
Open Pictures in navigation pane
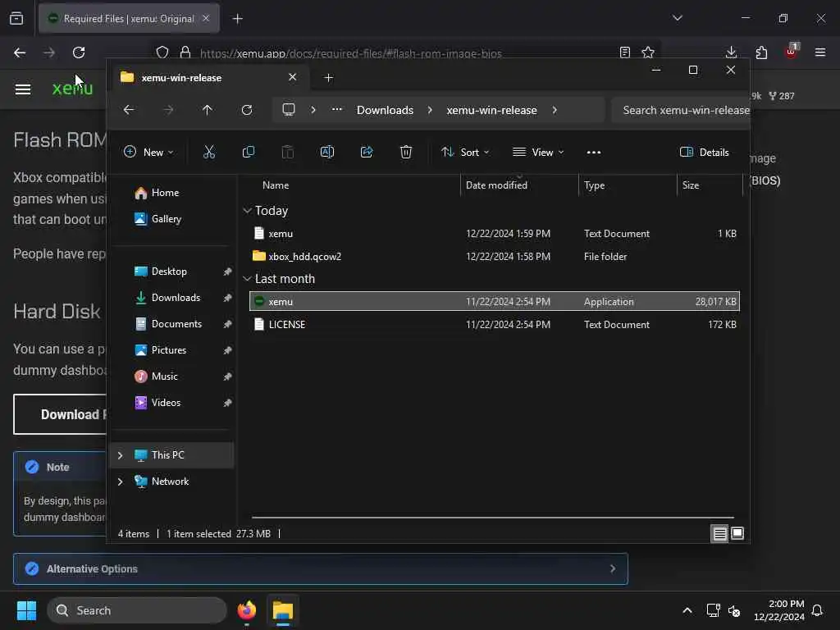171,350
